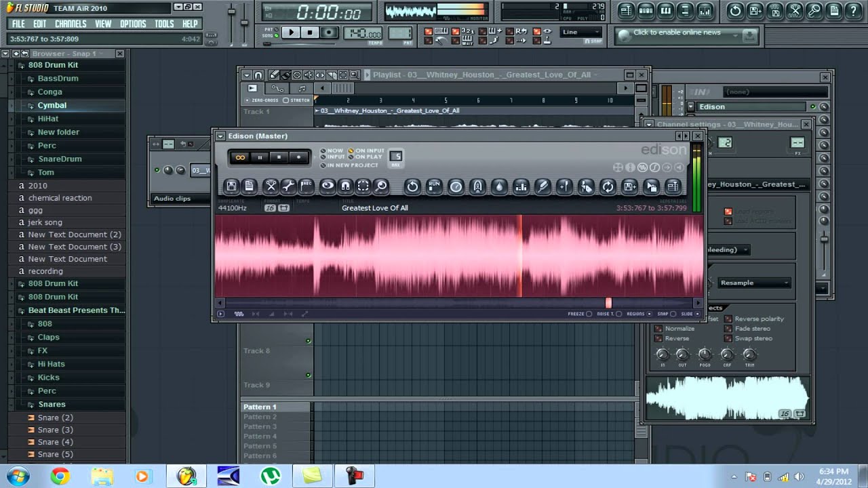
Task: Toggle Snap option in Edison
Action: [x=673, y=314]
